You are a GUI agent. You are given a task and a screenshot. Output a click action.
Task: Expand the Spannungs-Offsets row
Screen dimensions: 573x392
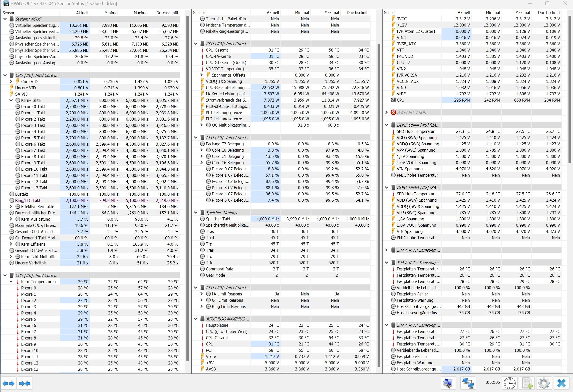[x=202, y=75]
